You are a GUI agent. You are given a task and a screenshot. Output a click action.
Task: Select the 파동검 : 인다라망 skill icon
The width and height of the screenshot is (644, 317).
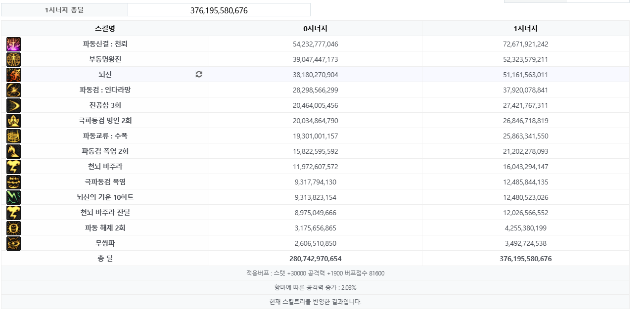click(x=13, y=90)
